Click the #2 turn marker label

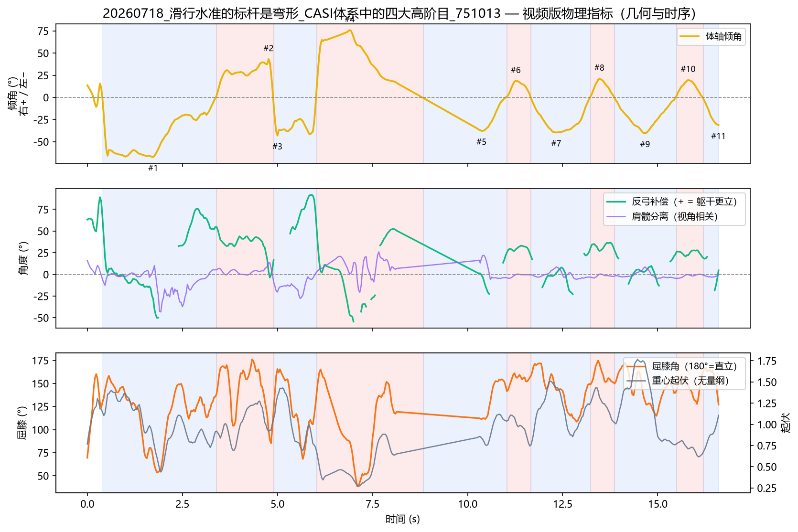pyautogui.click(x=269, y=48)
